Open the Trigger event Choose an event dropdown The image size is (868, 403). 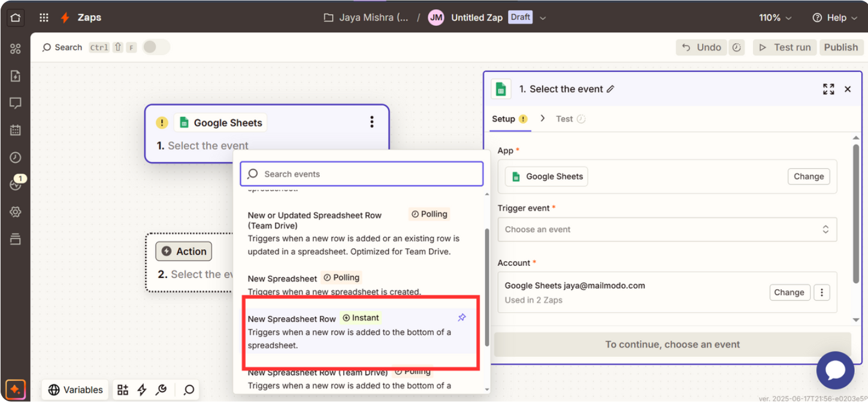pos(667,229)
